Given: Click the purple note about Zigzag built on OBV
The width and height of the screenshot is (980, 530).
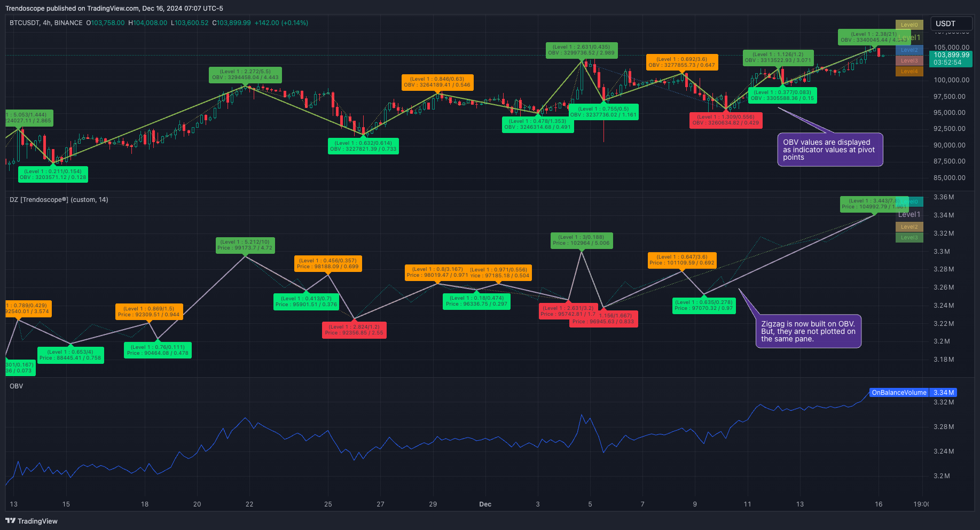Looking at the screenshot, I should coord(808,331).
